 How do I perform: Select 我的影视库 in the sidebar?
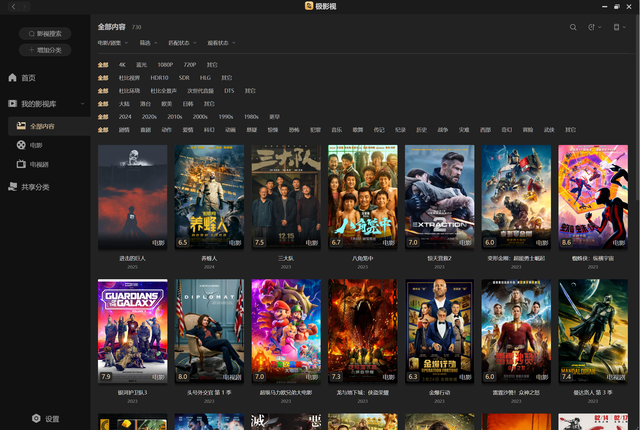[x=39, y=104]
